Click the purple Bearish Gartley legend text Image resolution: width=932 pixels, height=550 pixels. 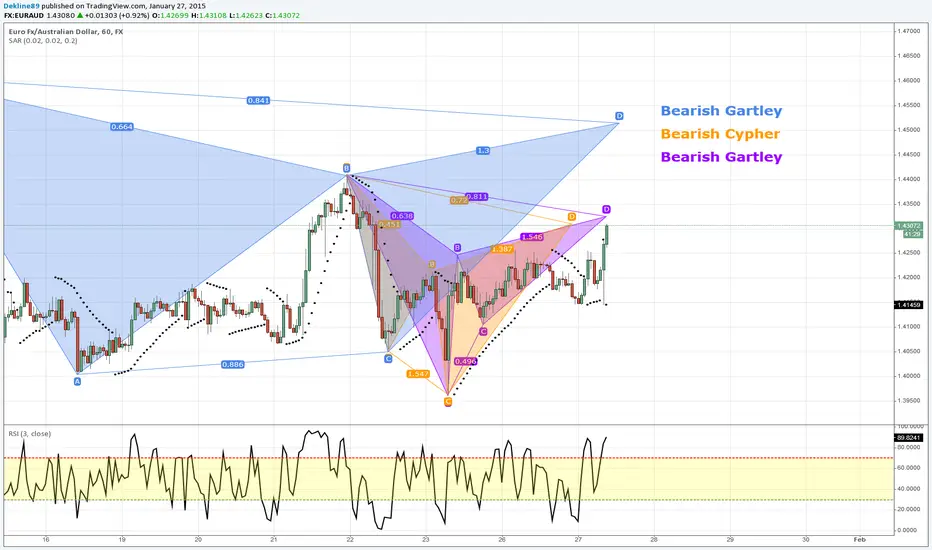(x=721, y=157)
